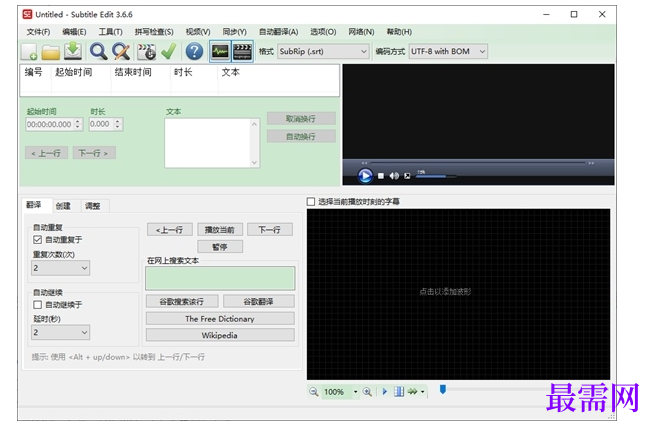Viewport: 658px width, 429px height.
Task: Open the 格式 SubRip (.srt) dropdown
Action: pyautogui.click(x=323, y=52)
